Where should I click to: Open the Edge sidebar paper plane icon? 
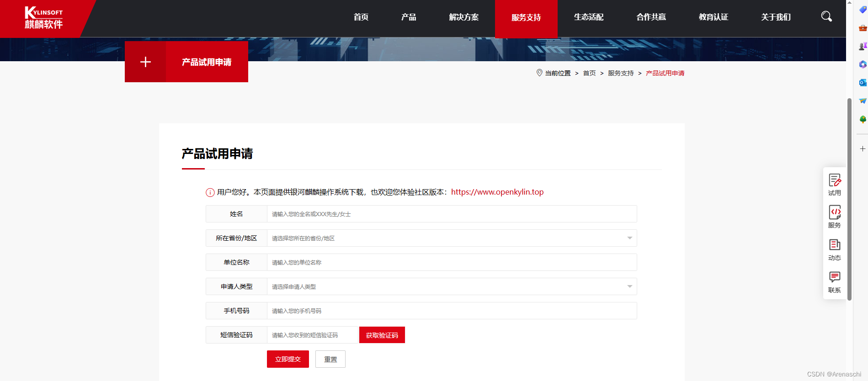(863, 101)
